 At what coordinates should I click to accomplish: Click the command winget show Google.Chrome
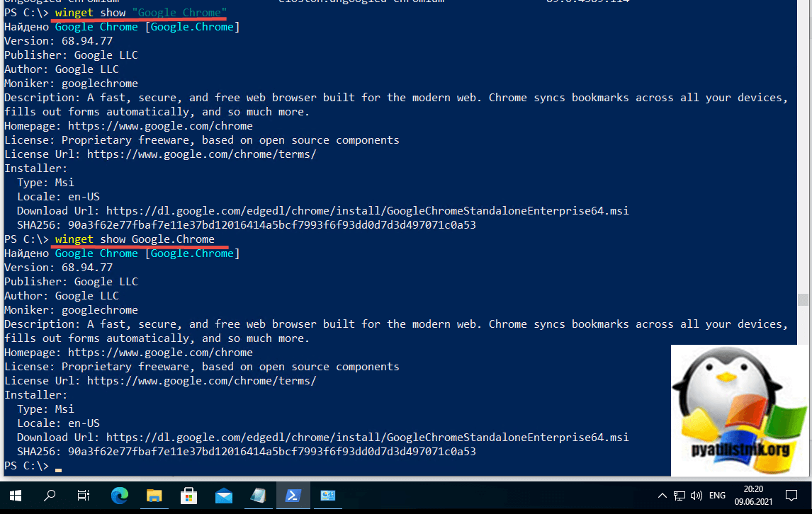click(135, 239)
